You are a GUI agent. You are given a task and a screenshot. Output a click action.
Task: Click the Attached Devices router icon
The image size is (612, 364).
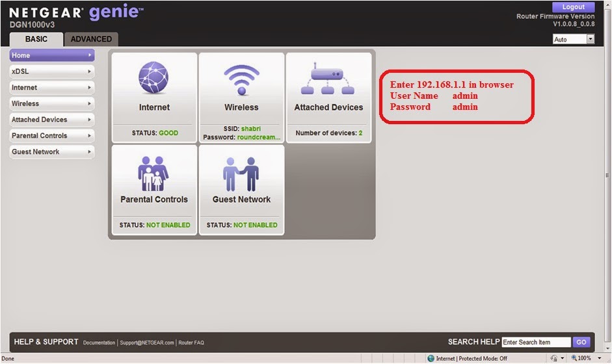point(328,78)
